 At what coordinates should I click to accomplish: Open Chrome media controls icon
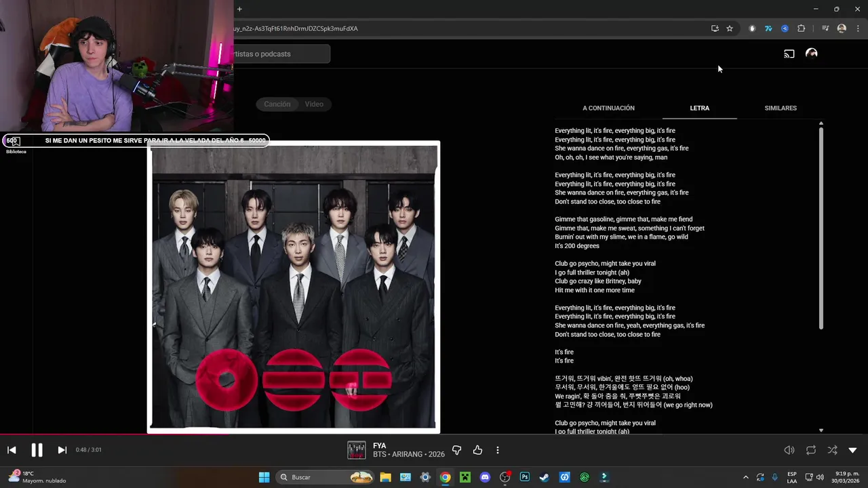pos(825,28)
